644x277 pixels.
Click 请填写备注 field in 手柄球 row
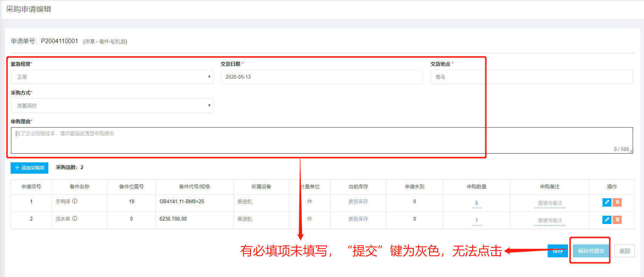(550, 203)
